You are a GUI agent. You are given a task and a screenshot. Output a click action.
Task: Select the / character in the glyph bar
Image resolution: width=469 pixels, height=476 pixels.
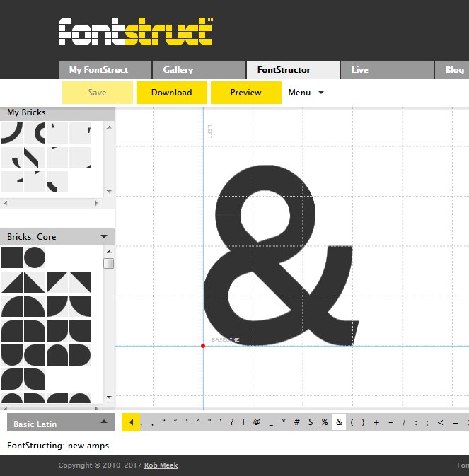(x=404, y=422)
